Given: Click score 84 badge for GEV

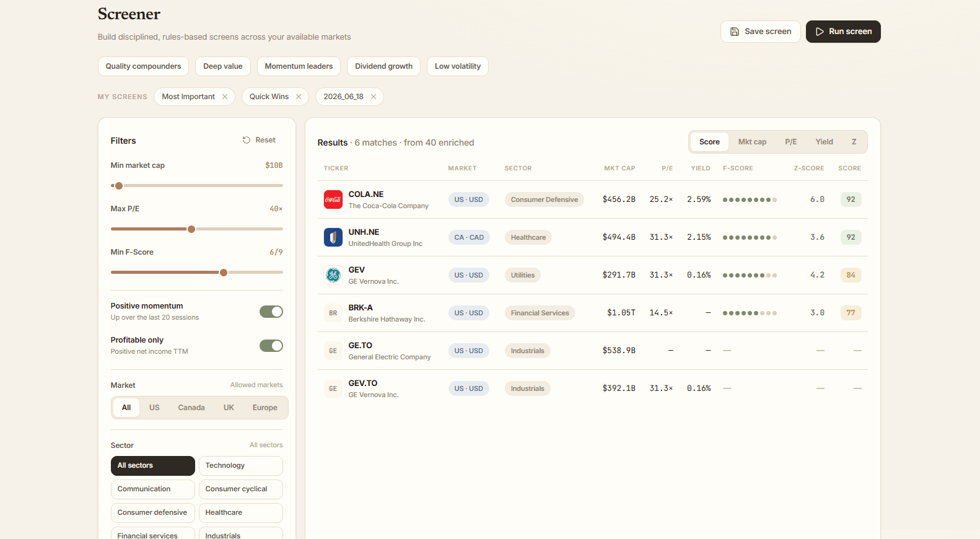Looking at the screenshot, I should [851, 275].
